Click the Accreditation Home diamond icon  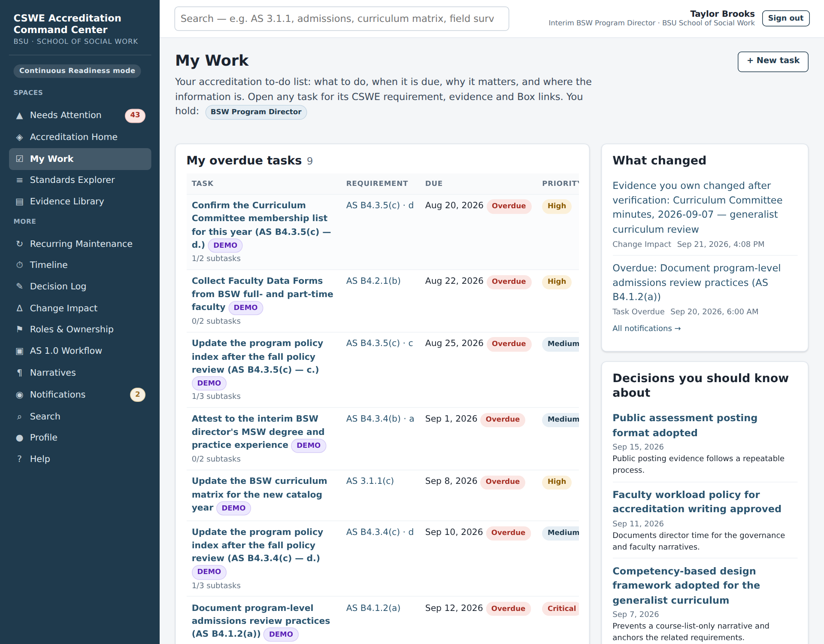click(x=19, y=137)
